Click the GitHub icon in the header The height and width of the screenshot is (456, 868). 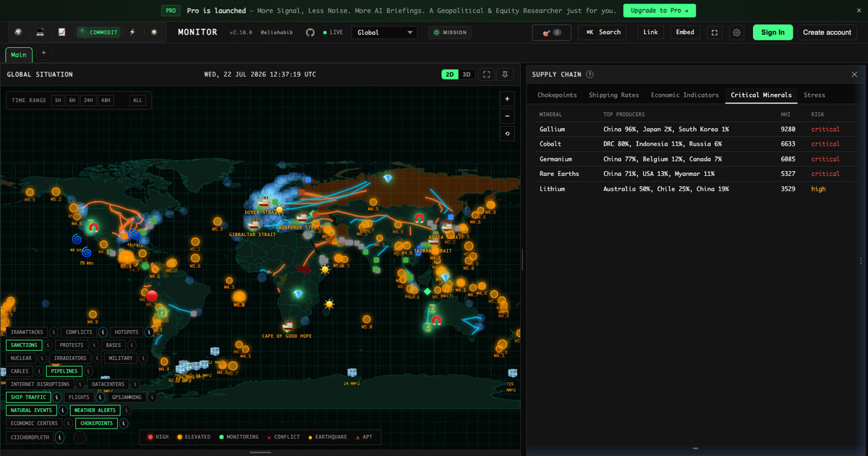coord(310,33)
